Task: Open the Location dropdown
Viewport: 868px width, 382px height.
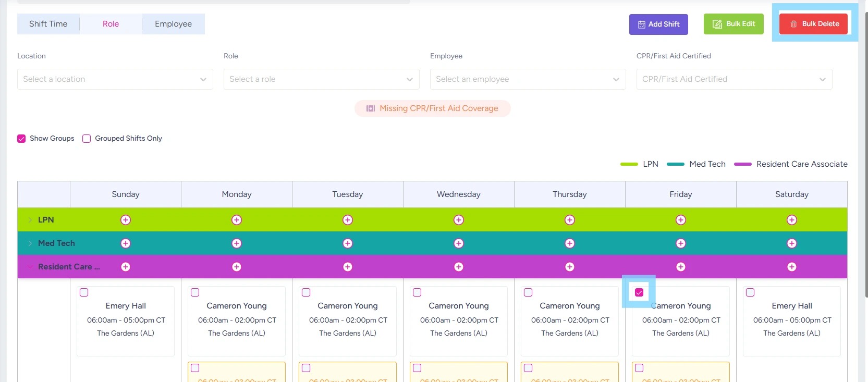Action: (x=115, y=79)
